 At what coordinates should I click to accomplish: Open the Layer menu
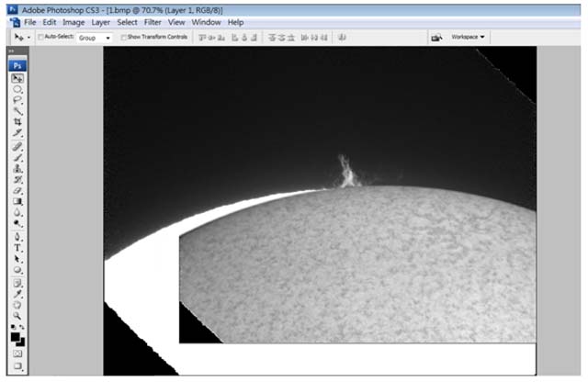pyautogui.click(x=100, y=21)
